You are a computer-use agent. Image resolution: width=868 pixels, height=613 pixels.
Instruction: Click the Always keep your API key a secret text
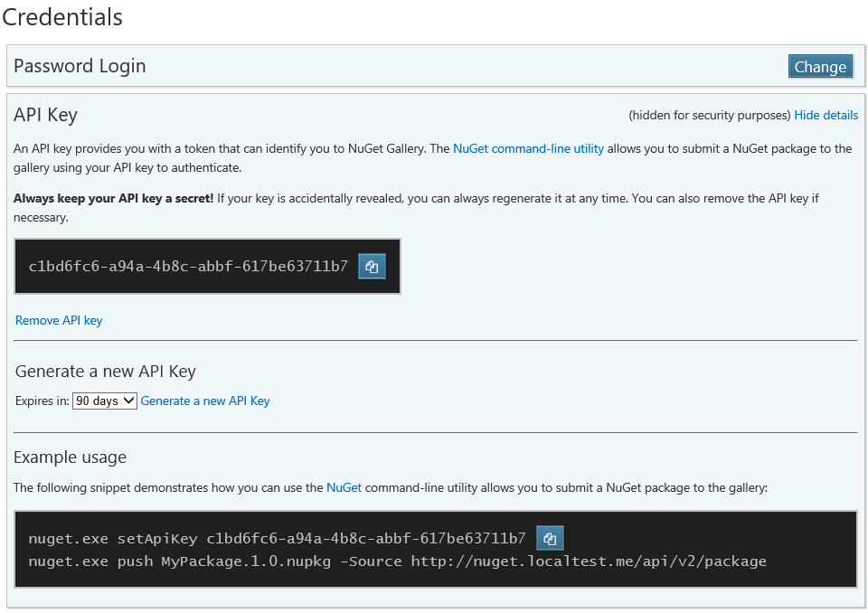point(113,198)
